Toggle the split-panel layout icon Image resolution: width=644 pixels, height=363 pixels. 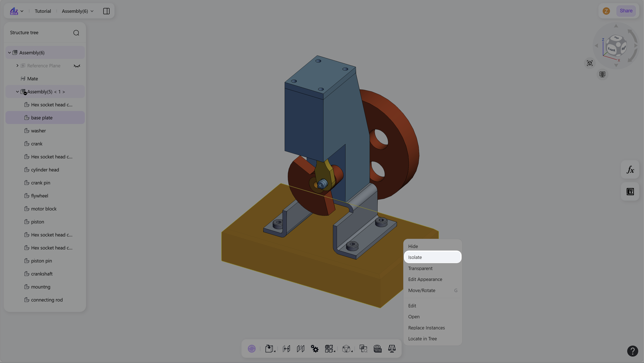tap(106, 11)
